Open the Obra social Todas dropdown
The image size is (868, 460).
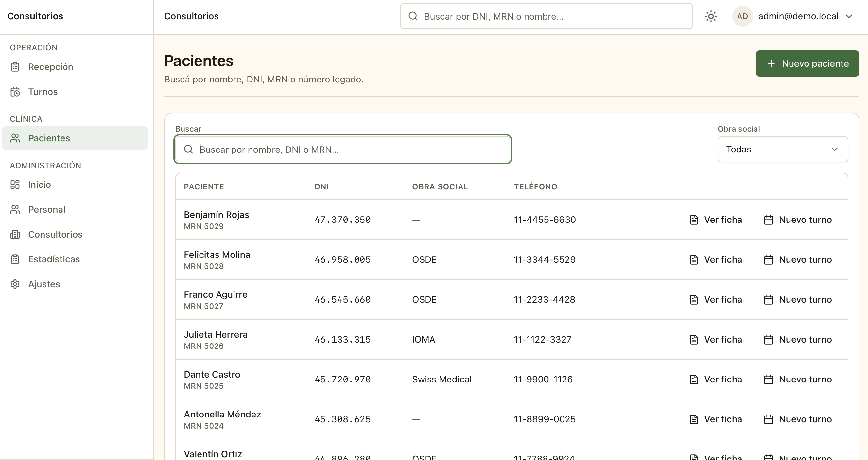(x=782, y=149)
